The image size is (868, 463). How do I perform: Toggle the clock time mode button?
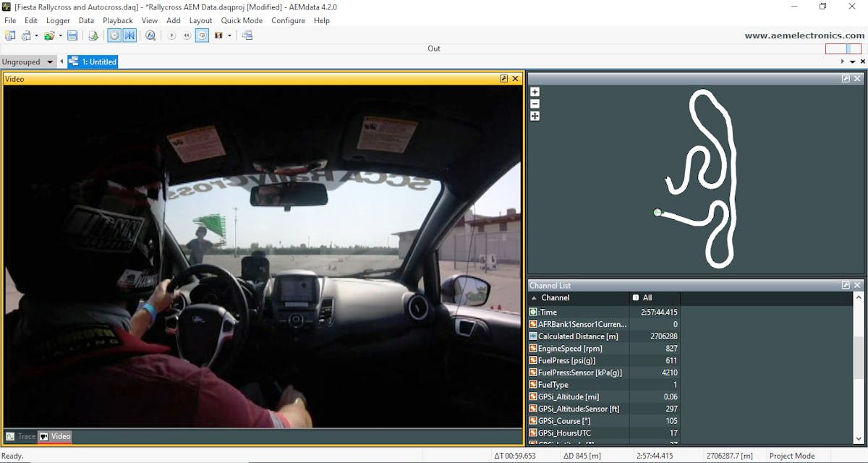(114, 35)
